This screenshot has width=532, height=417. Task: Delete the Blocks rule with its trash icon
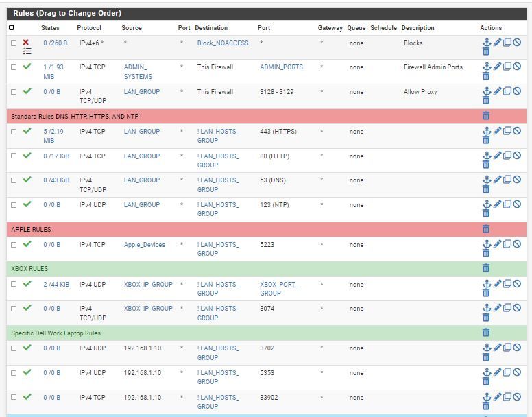point(486,51)
